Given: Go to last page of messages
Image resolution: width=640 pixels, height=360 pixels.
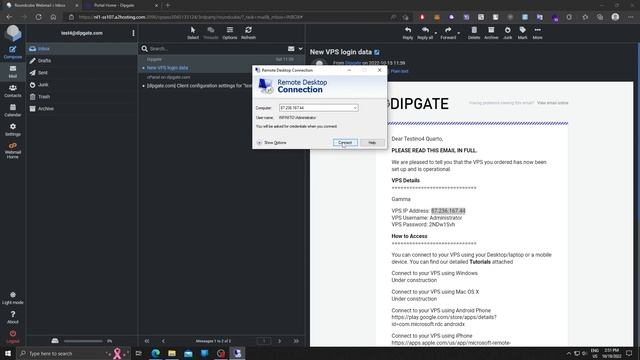Looking at the screenshot, I should click(x=296, y=341).
